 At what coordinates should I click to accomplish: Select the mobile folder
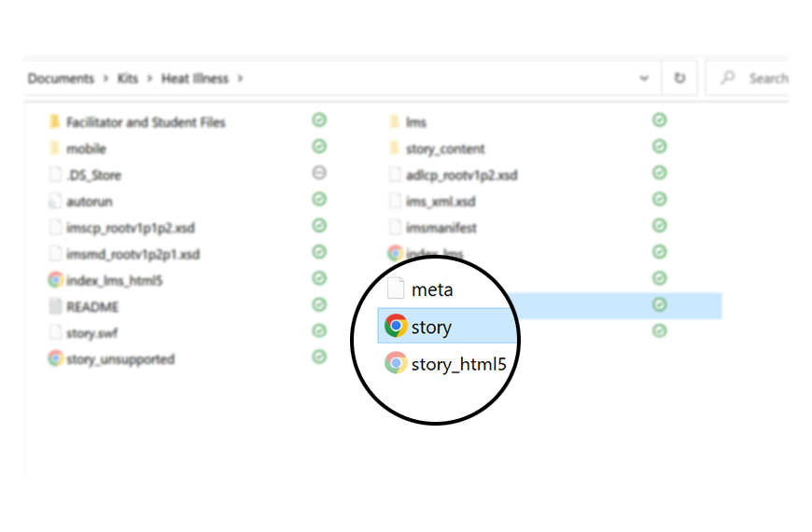point(86,148)
